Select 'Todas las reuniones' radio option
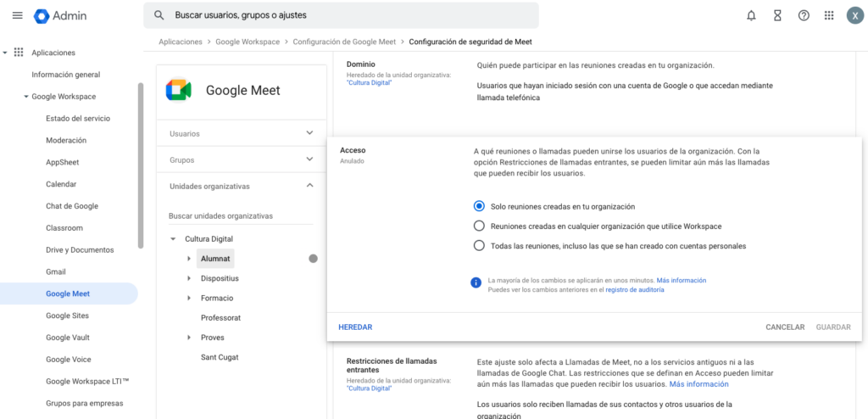Image resolution: width=868 pixels, height=419 pixels. click(479, 246)
